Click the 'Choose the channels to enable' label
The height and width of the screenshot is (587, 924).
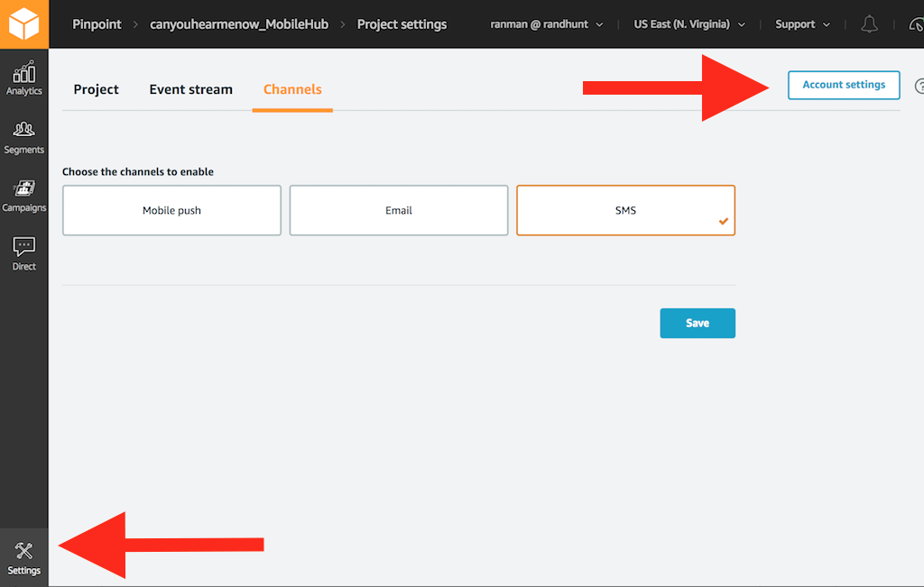138,171
